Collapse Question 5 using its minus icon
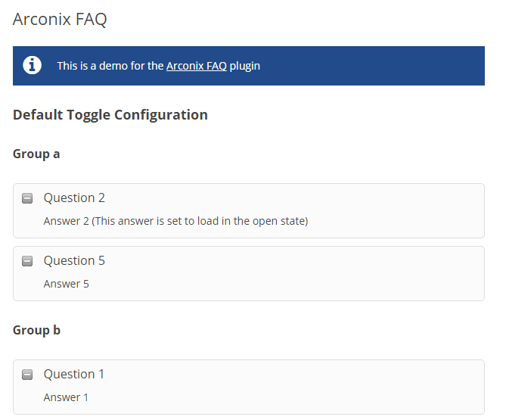The image size is (506, 420). coord(27,261)
